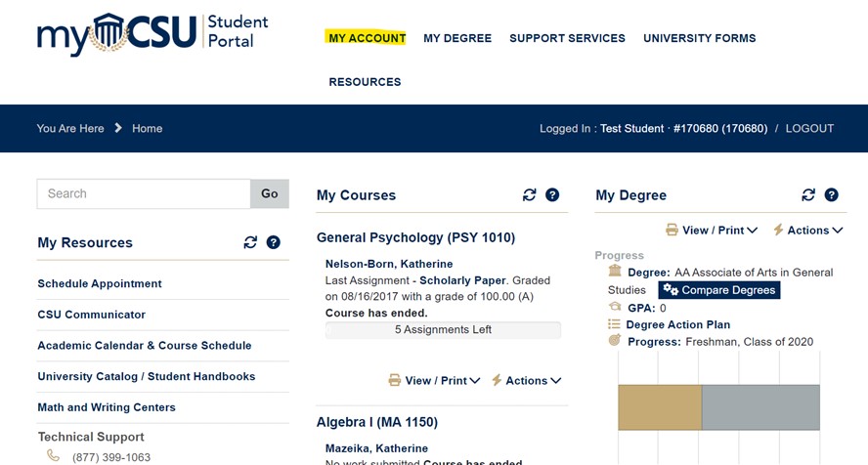Click into the Search text field
The width and height of the screenshot is (868, 465).
(x=144, y=193)
